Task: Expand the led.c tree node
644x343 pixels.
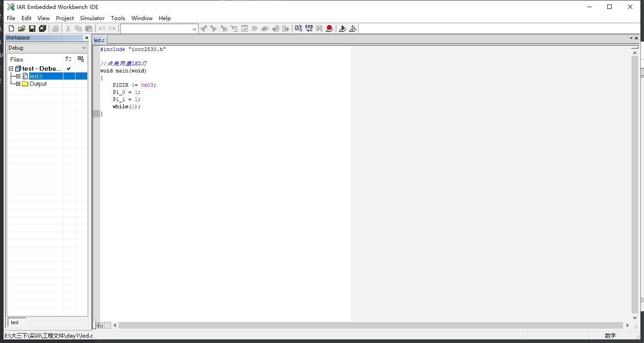Action: tap(18, 76)
